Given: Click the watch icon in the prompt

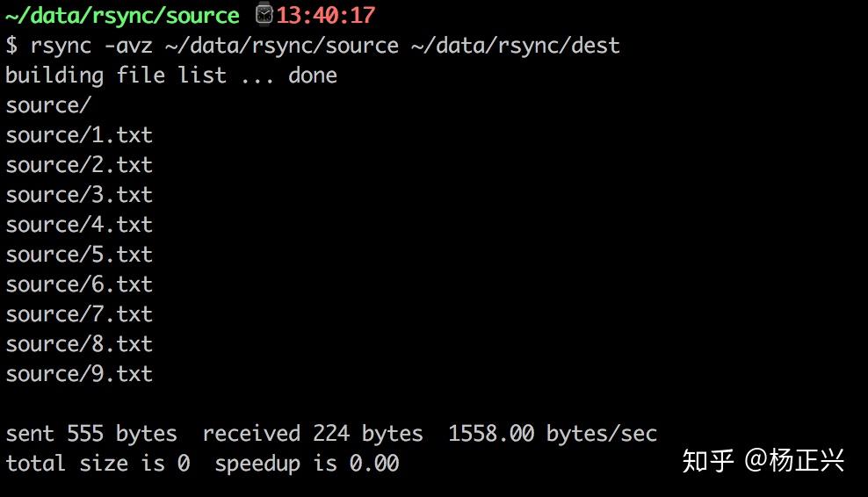Looking at the screenshot, I should click(x=264, y=15).
